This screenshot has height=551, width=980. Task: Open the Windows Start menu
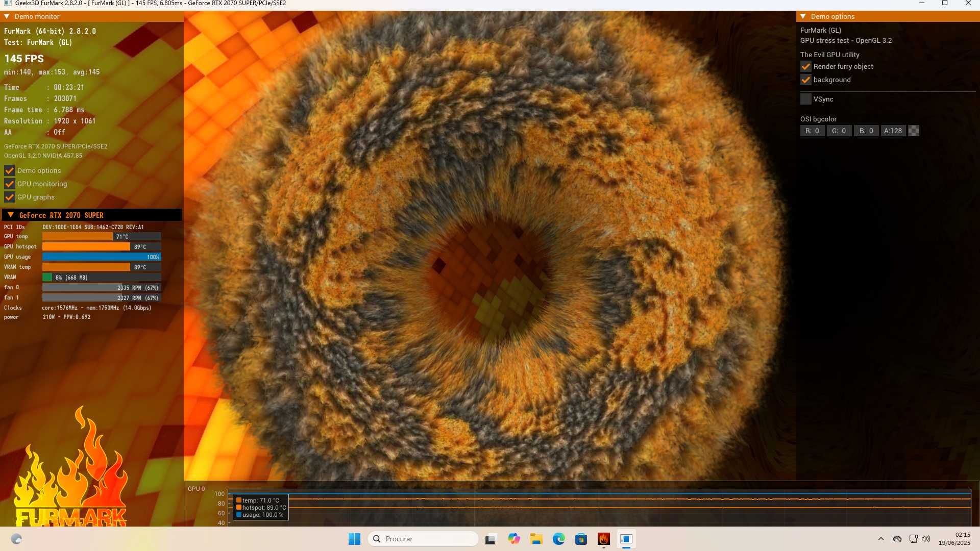[x=354, y=539]
